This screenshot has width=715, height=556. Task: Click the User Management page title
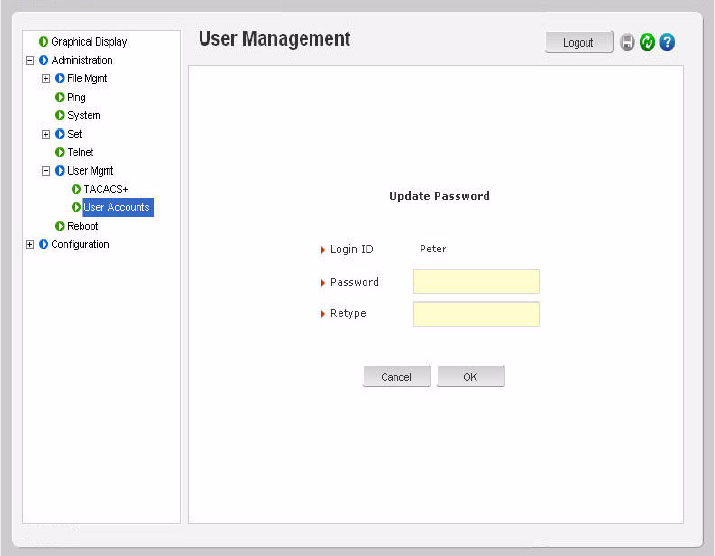click(x=275, y=39)
